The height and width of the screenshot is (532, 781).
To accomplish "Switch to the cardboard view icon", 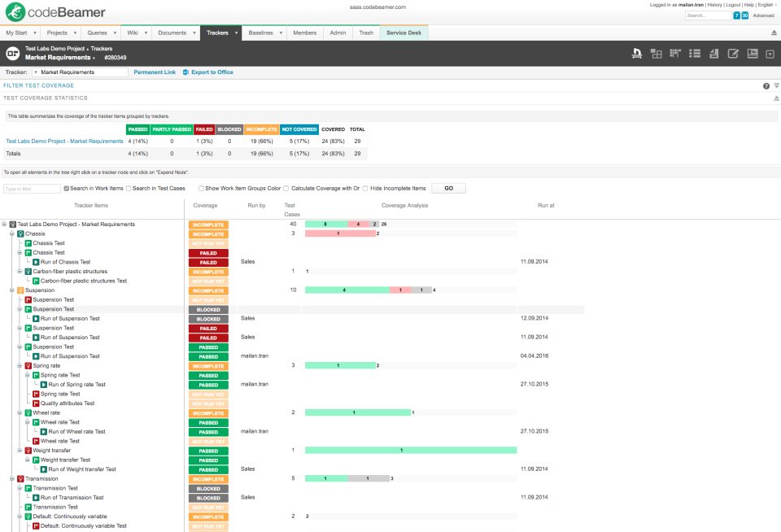I will pyautogui.click(x=675, y=54).
